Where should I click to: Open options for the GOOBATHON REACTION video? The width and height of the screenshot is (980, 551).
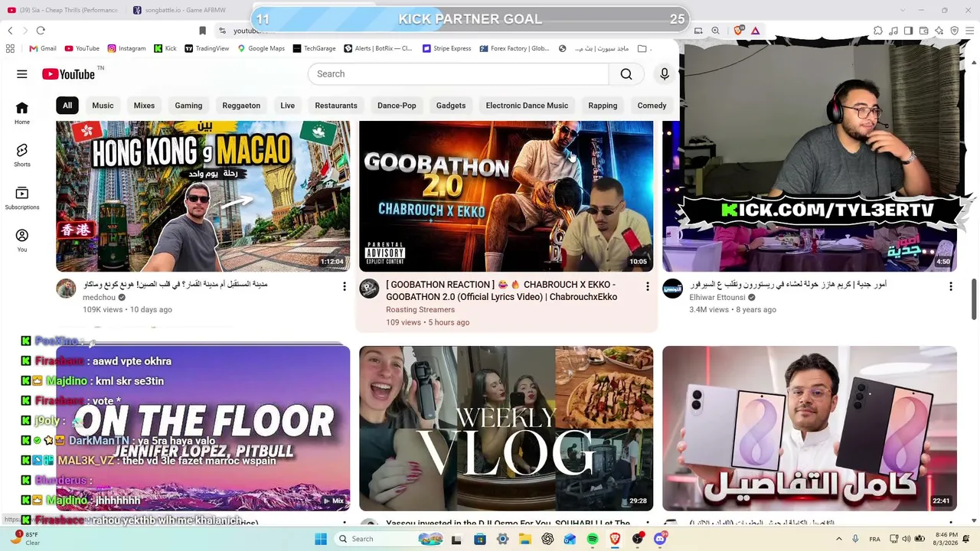click(647, 286)
